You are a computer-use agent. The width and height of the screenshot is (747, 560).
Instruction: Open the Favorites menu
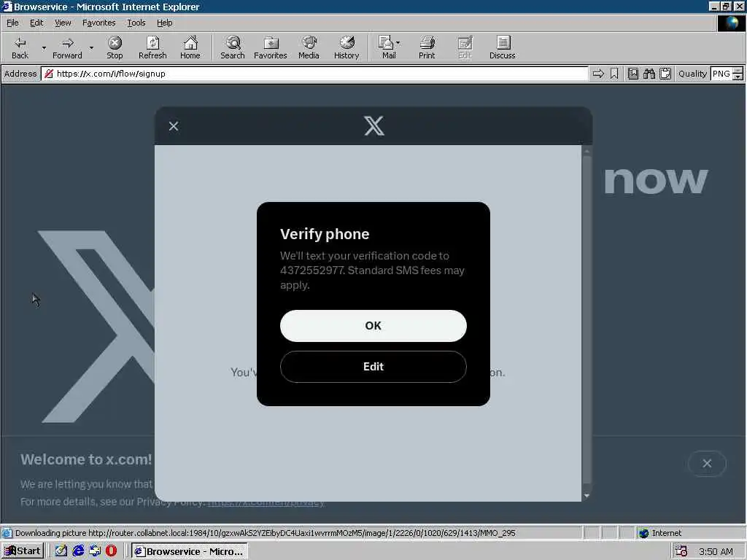pyautogui.click(x=98, y=23)
